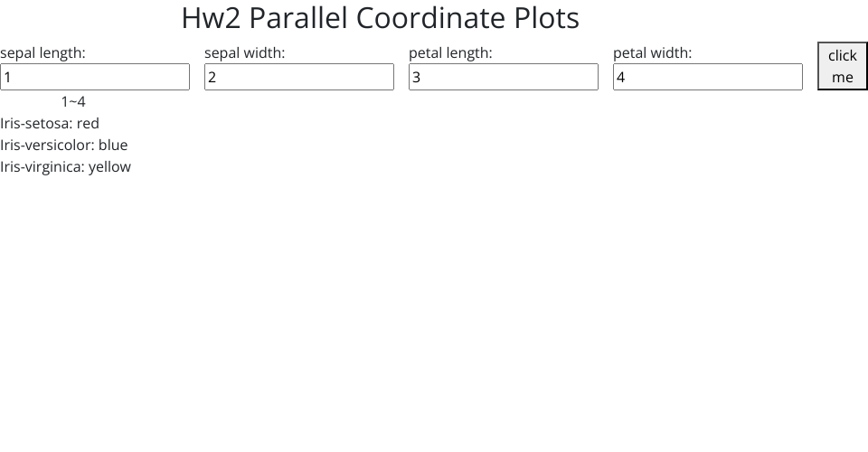Click the word "yellow" in the legend

(109, 166)
